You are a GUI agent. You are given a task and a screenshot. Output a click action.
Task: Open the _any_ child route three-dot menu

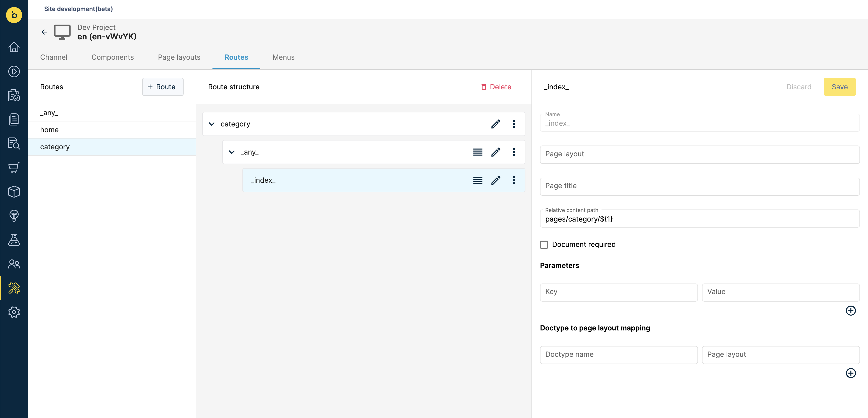click(x=514, y=152)
